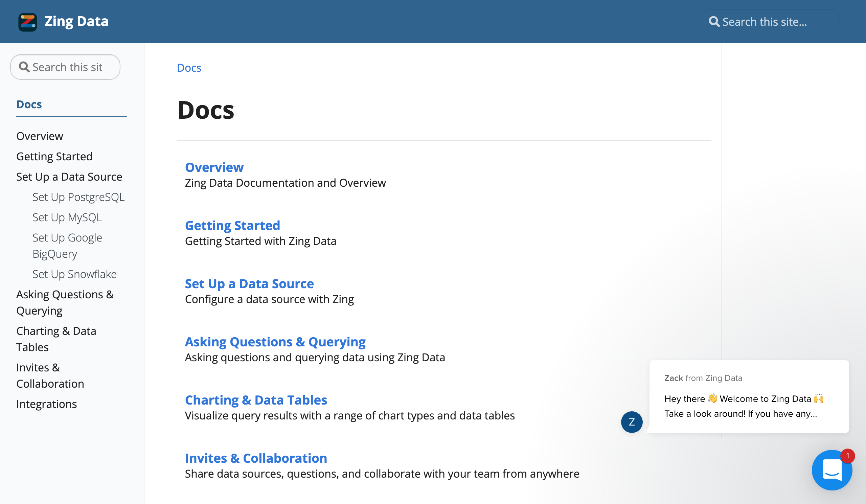Screen dimensions: 866x504
Task: Click 'Getting Started with Zing Data' text
Action: (x=261, y=241)
